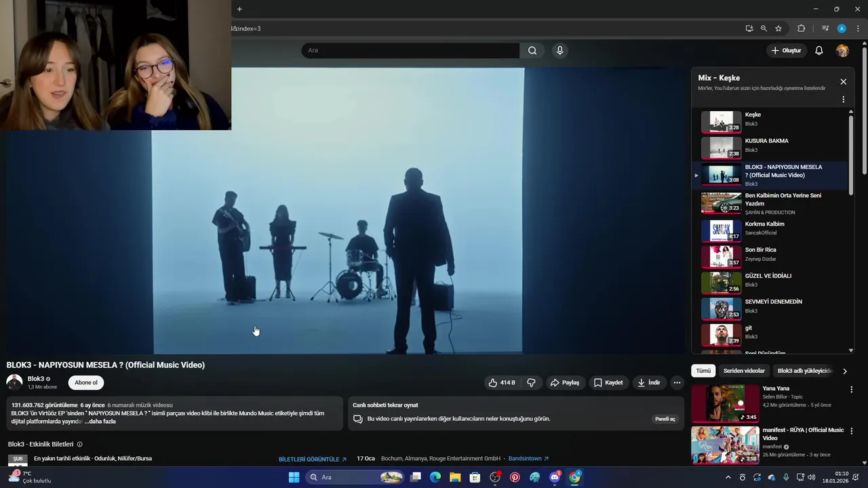This screenshot has height=488, width=868.
Task: Click the zoom magnifier in address bar
Action: tap(764, 28)
